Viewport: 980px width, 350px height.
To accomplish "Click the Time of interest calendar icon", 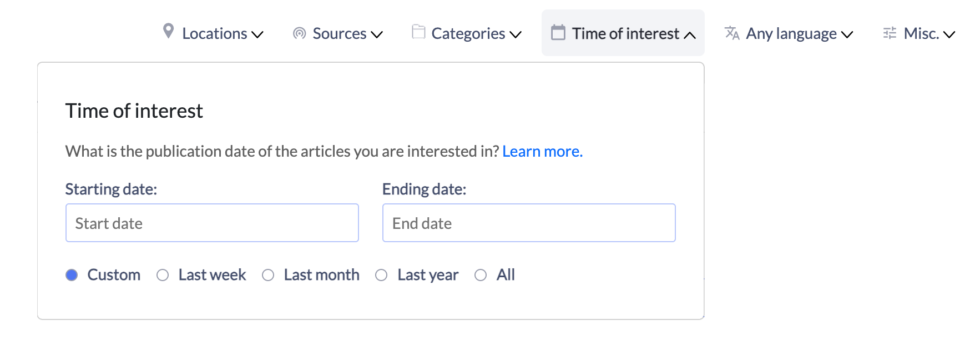I will (558, 32).
